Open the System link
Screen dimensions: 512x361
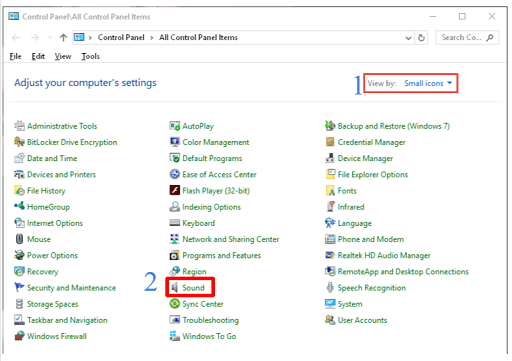[350, 304]
